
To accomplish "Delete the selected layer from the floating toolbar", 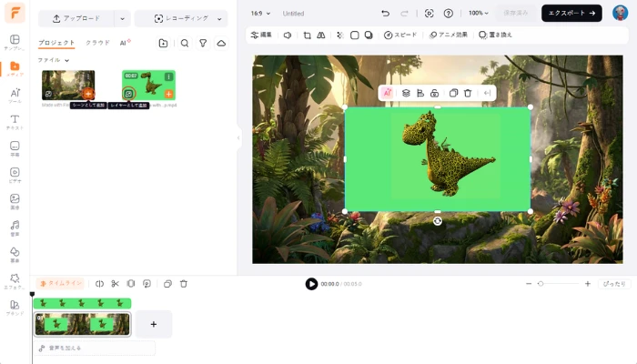I will (468, 93).
